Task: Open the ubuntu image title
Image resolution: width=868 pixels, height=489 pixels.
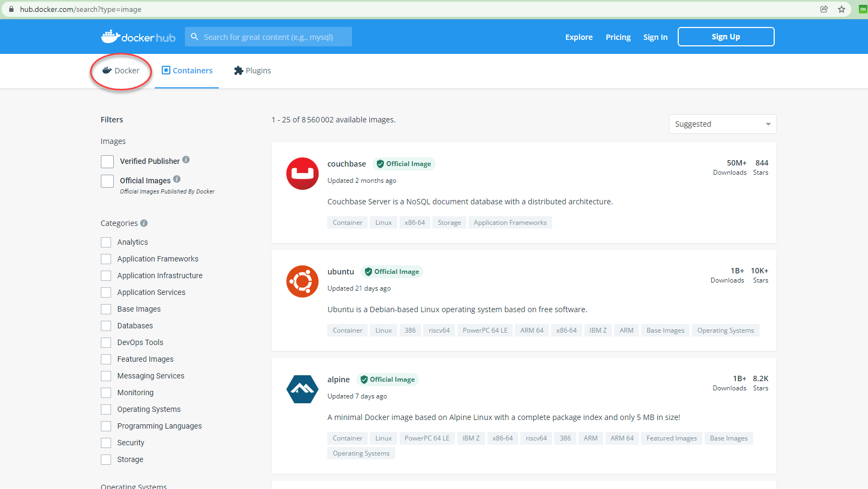Action: (x=341, y=272)
